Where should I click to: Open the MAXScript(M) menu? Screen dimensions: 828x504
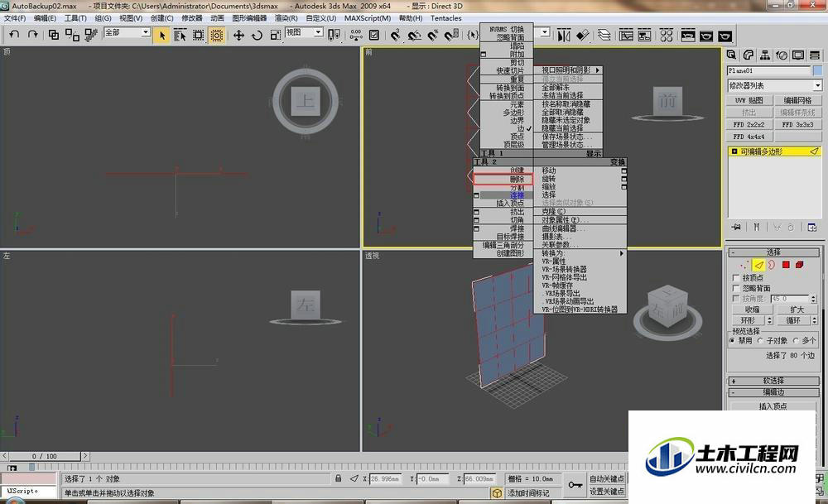[368, 18]
